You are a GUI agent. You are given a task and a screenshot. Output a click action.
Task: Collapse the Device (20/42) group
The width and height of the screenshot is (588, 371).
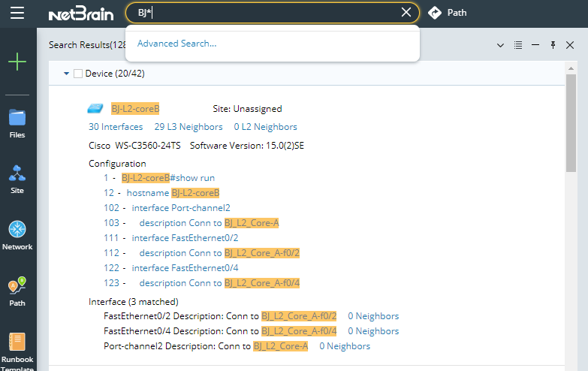click(66, 74)
